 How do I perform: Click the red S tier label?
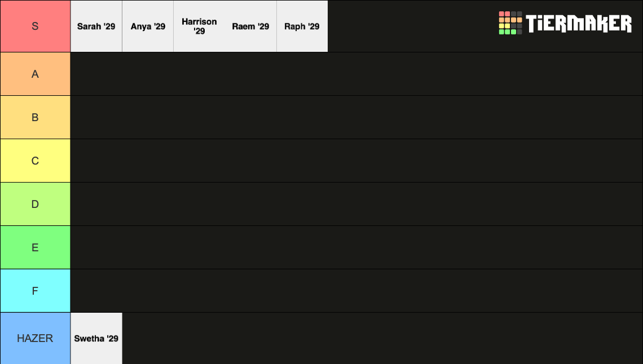point(36,26)
